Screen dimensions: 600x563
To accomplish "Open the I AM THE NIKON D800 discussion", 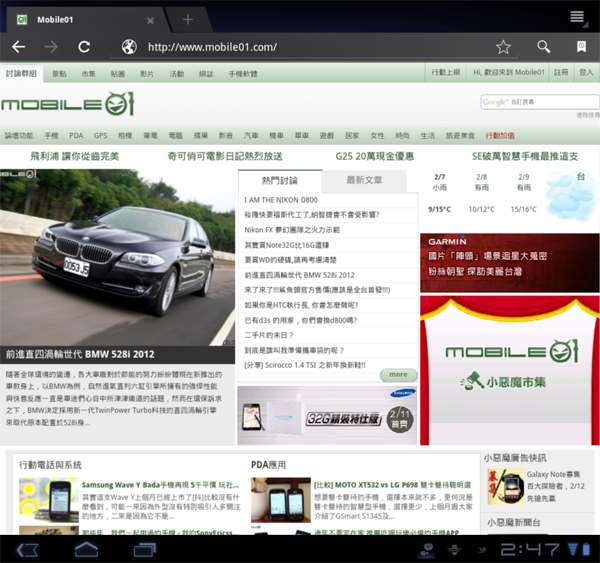I will pos(281,200).
